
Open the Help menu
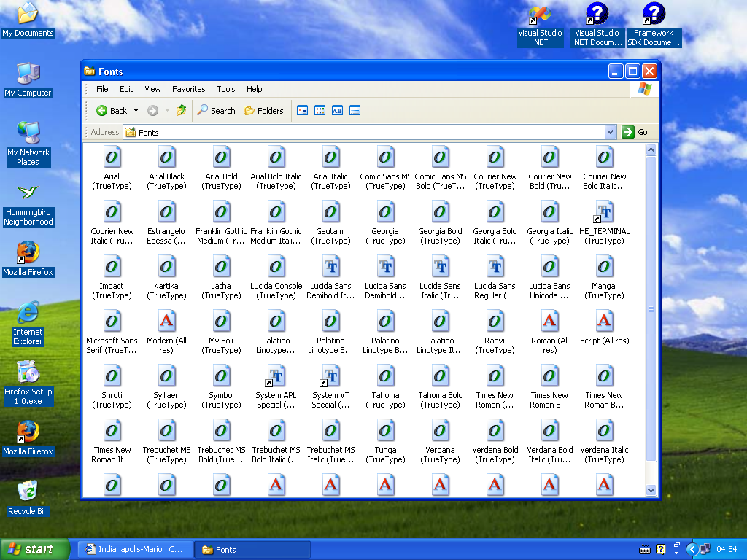point(254,89)
